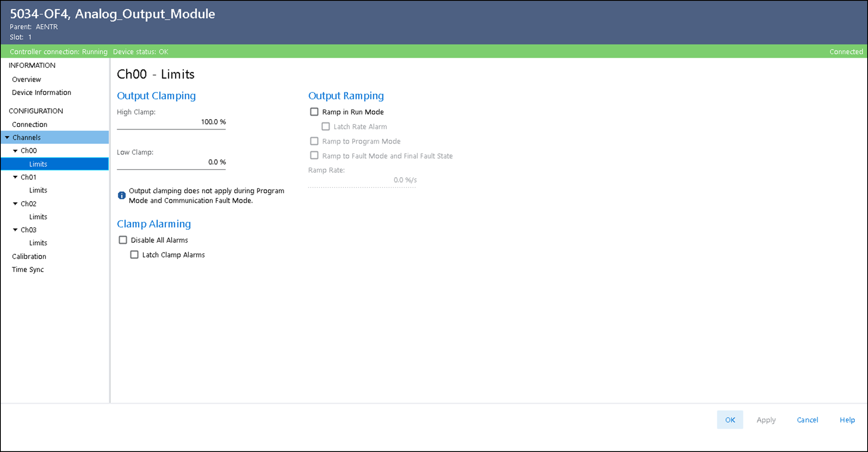Screen dimensions: 868x452
Task: Collapse the Ch00 tree arrow
Action: click(x=15, y=151)
